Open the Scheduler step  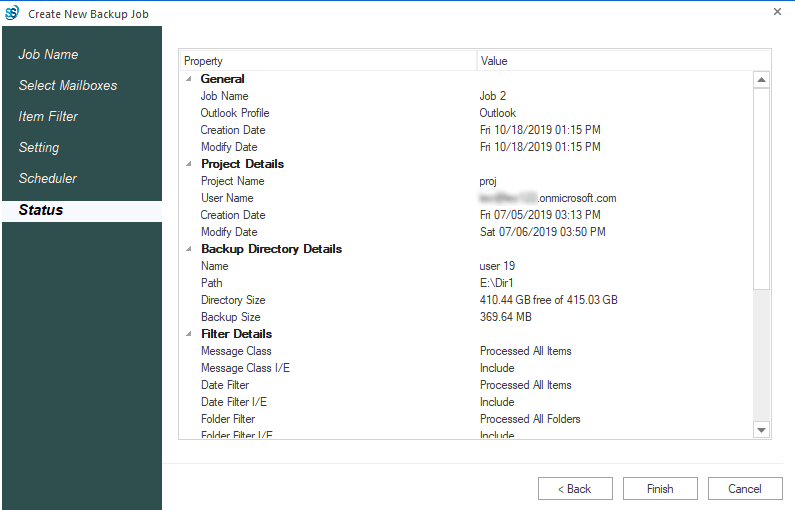pos(48,178)
